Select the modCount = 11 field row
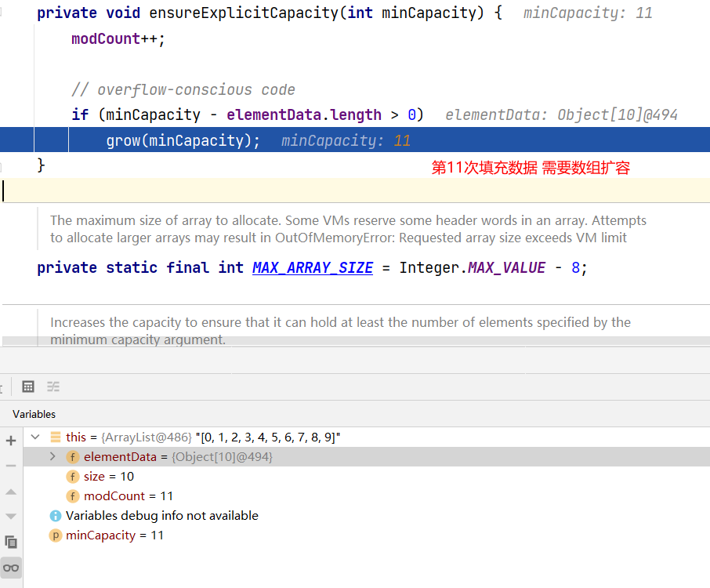 point(366,496)
